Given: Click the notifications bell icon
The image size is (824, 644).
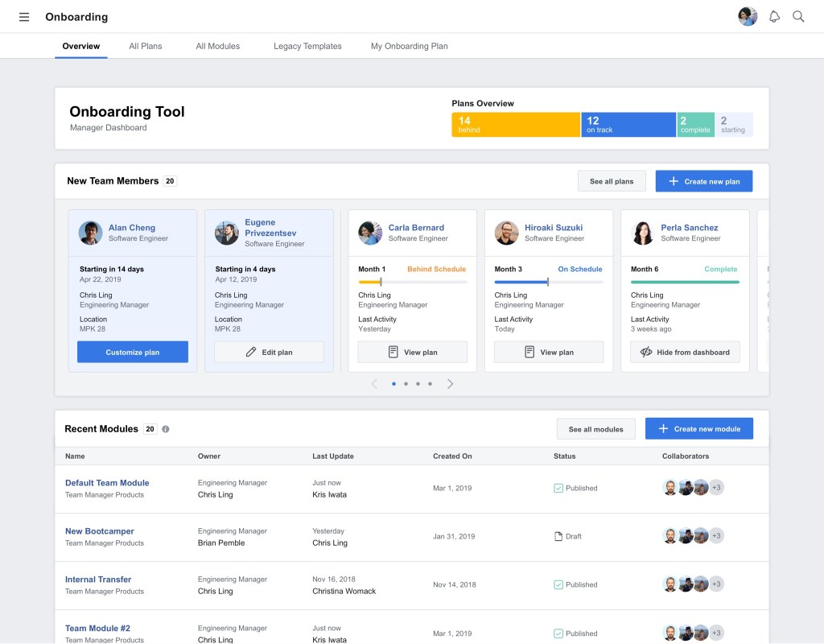Looking at the screenshot, I should click(774, 17).
